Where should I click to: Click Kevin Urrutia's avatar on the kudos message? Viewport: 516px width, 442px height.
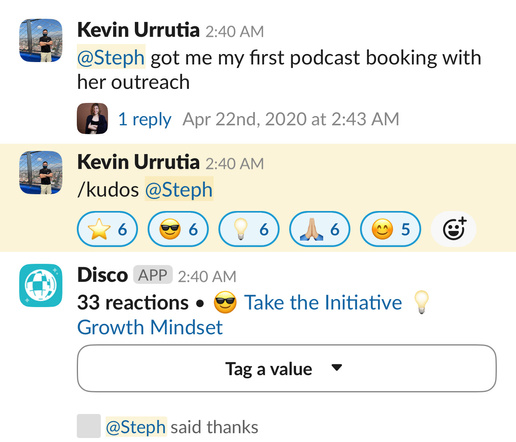point(41,173)
